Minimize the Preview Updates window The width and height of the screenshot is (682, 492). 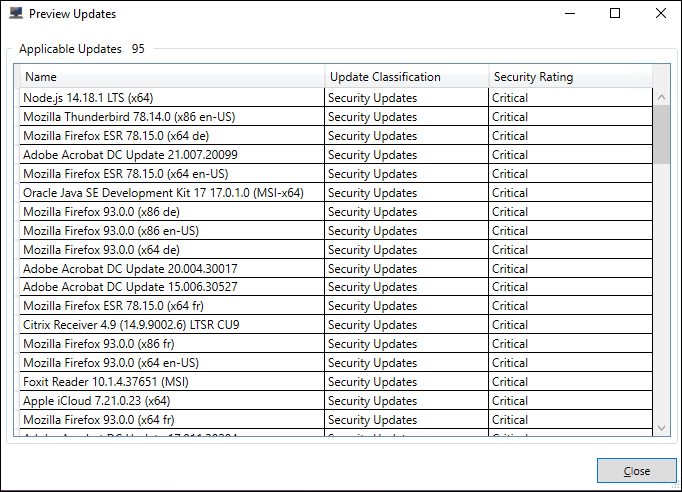pos(569,14)
